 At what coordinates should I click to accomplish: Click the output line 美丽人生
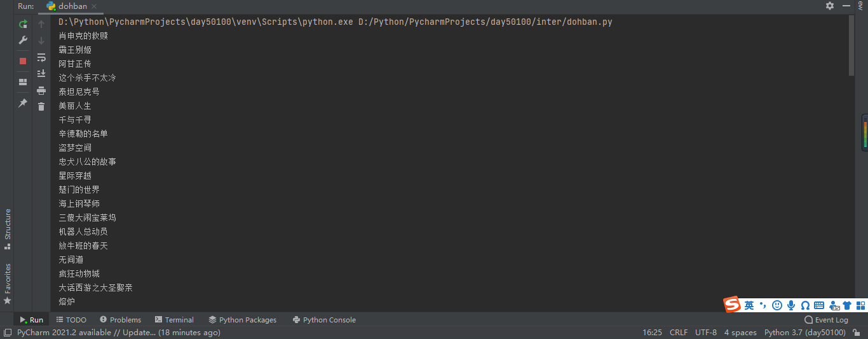[75, 106]
